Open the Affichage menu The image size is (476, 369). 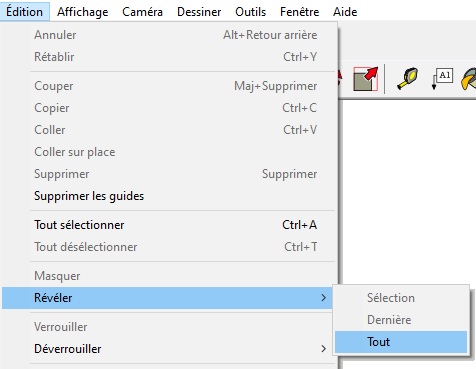82,12
